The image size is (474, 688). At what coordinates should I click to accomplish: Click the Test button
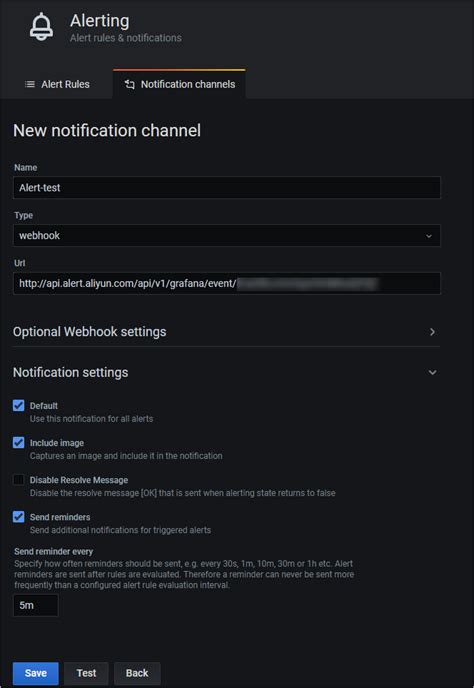click(x=86, y=673)
